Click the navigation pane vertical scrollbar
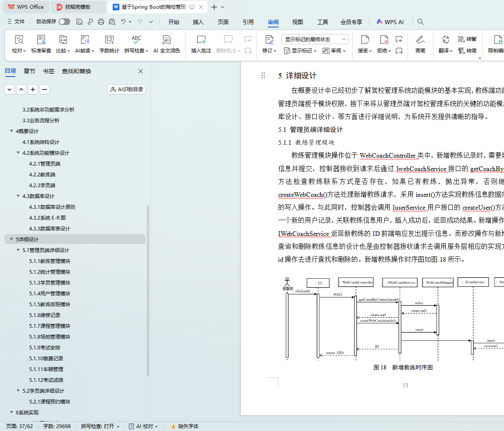The height and width of the screenshot is (431, 504). coord(148,291)
